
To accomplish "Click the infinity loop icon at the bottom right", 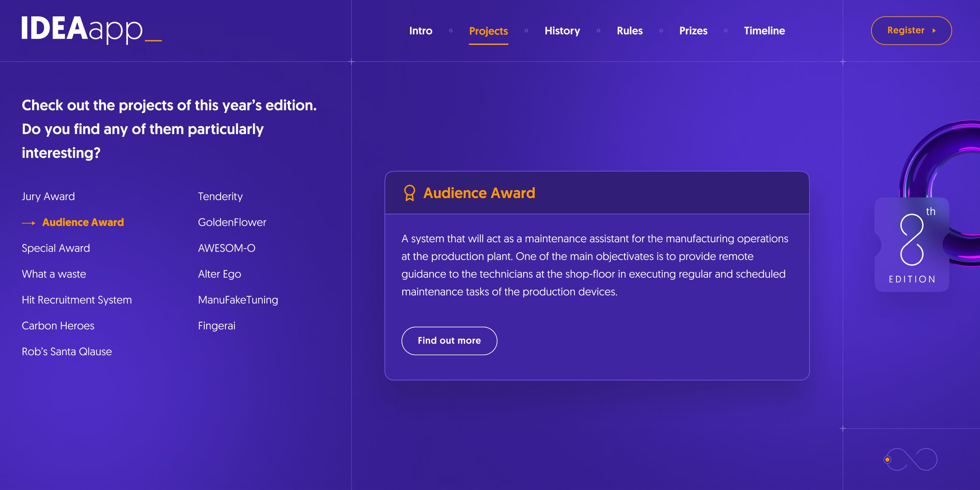I will [x=912, y=459].
